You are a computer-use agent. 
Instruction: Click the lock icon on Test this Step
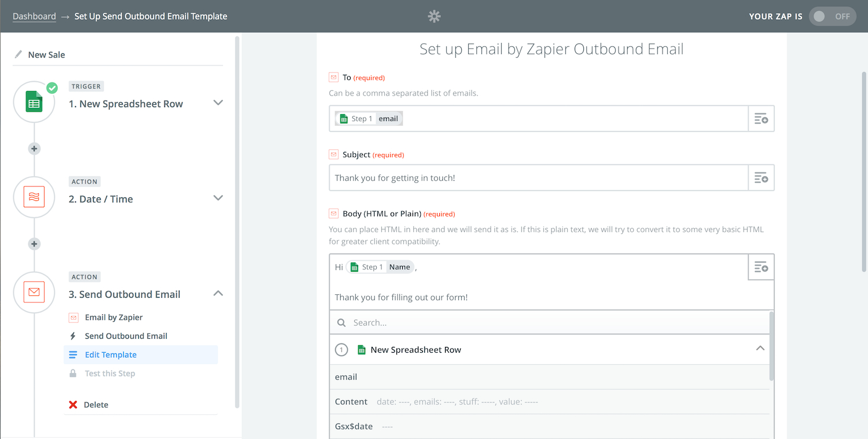[73, 373]
